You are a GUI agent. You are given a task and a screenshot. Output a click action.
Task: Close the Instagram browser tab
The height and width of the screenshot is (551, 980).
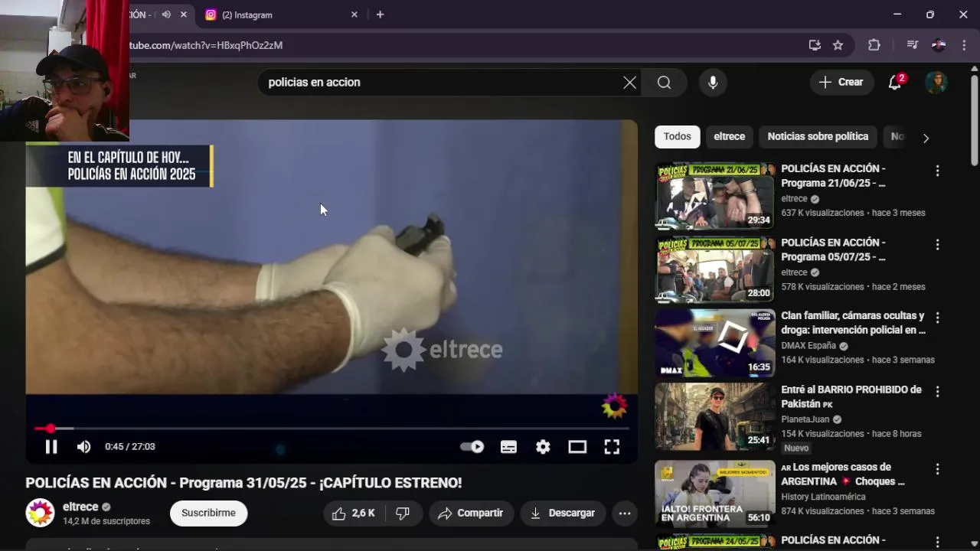click(x=354, y=15)
